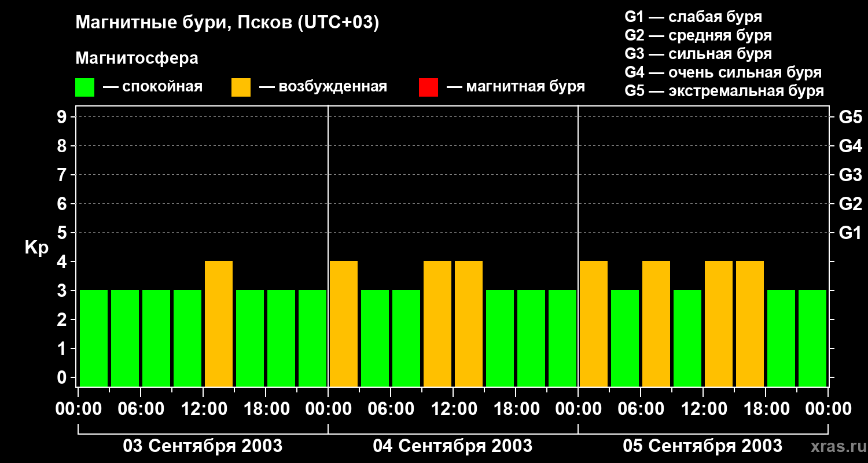Click the 'G4 — очень сильная буря' legend line
868x463 pixels.
pyautogui.click(x=723, y=72)
